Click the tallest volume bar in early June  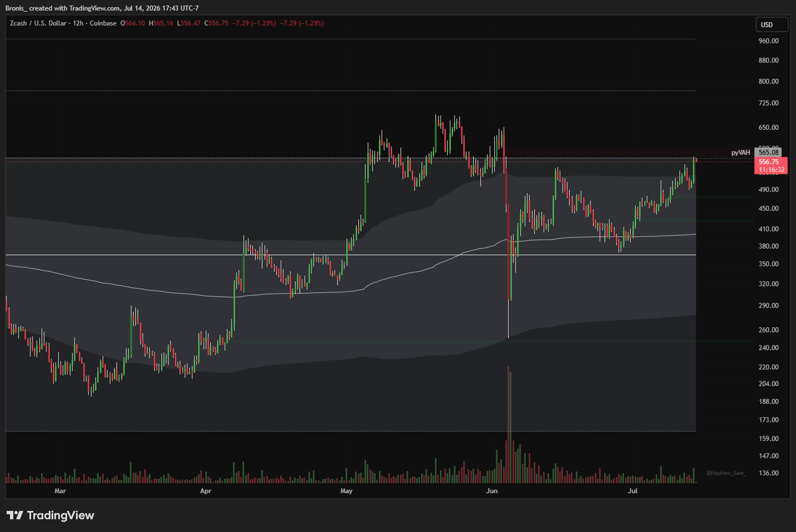[x=508, y=425]
